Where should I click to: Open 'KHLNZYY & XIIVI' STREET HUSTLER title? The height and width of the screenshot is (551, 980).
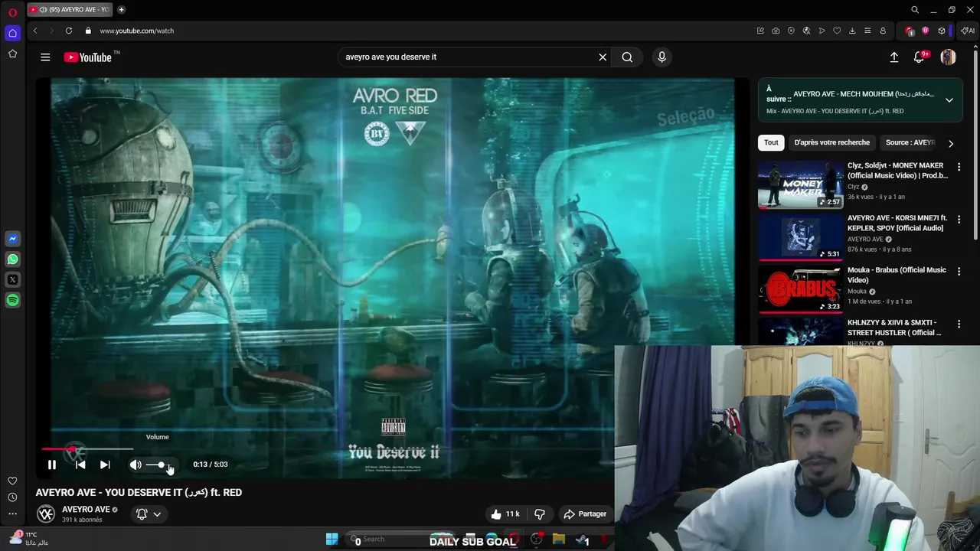[894, 328]
